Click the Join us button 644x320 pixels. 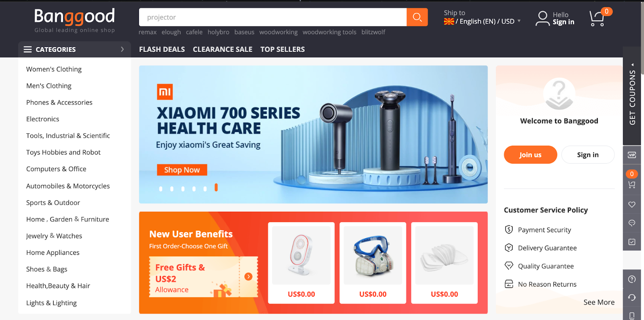pos(530,155)
